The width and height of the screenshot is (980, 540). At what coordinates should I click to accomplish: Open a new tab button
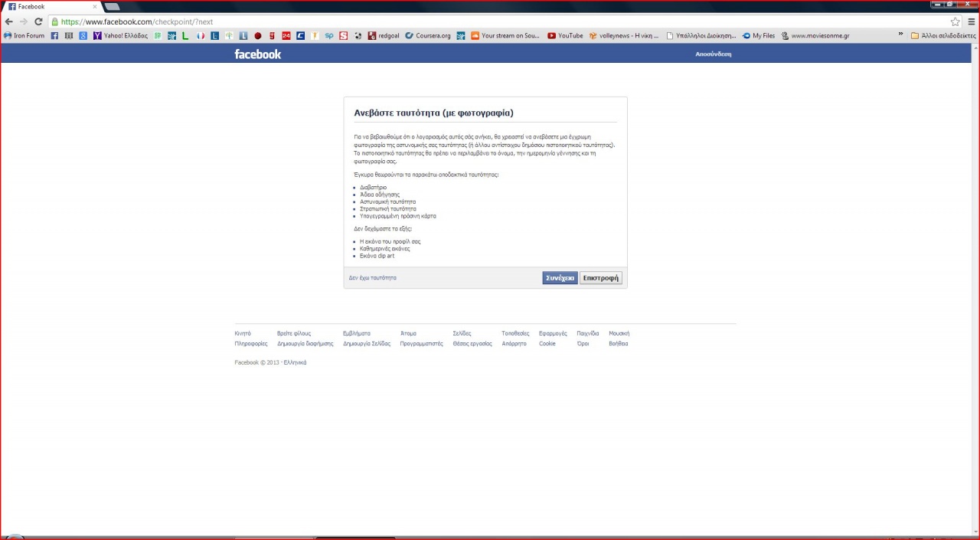[x=112, y=7]
